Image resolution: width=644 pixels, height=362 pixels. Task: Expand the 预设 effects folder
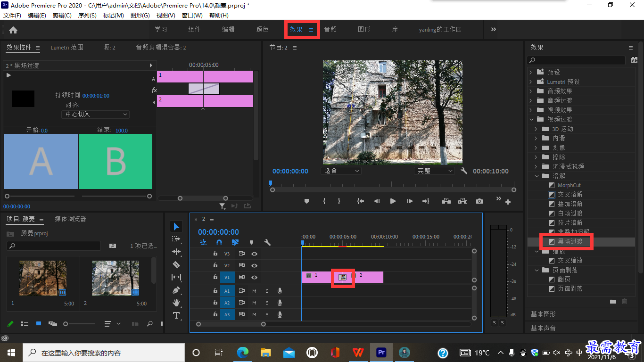(x=530, y=72)
